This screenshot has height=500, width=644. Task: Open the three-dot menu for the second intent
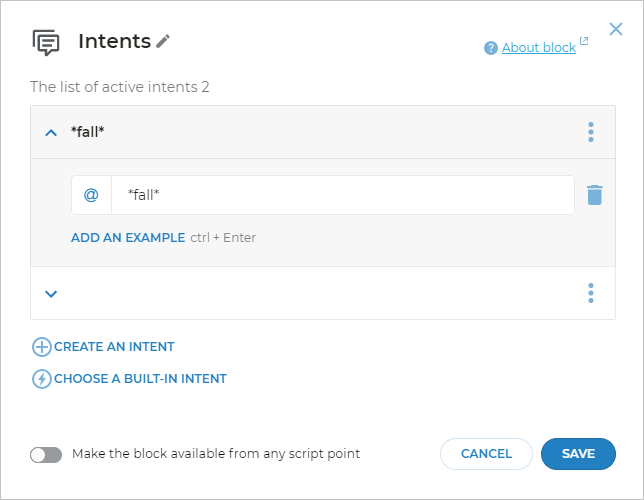point(591,293)
